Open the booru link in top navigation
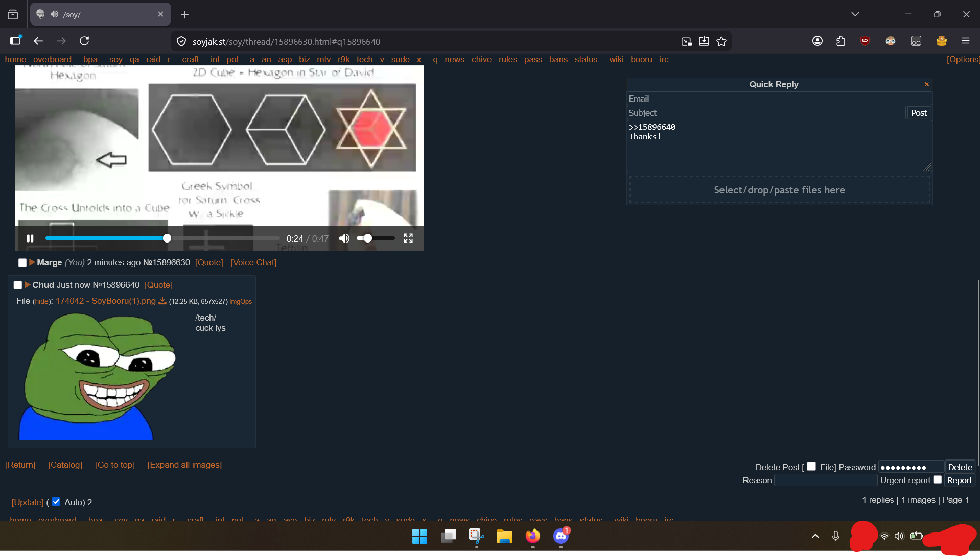 (x=641, y=59)
